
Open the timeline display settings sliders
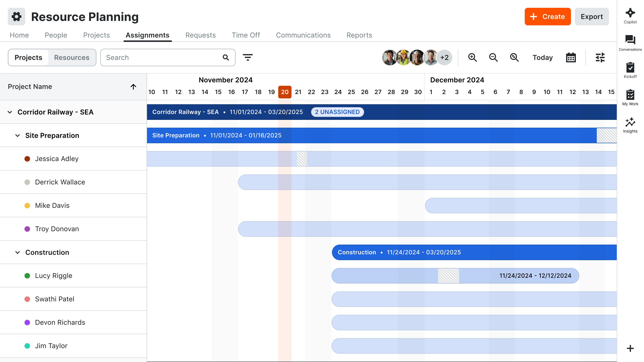[x=600, y=57]
